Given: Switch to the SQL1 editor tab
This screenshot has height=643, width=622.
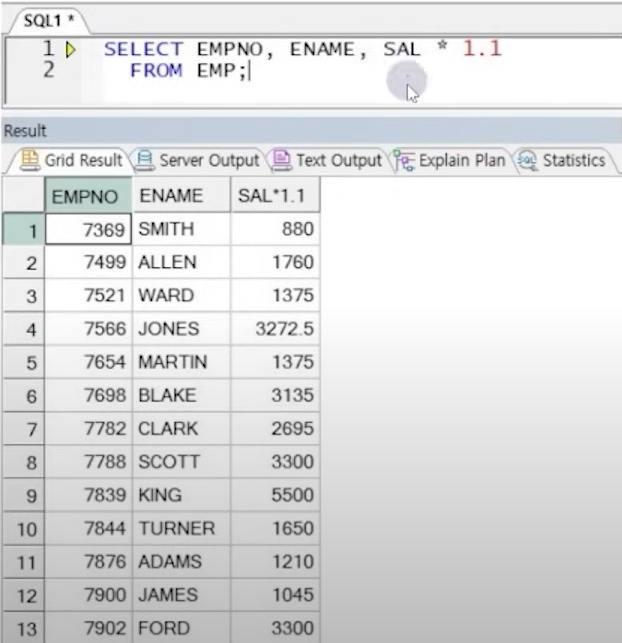Looking at the screenshot, I should coord(48,21).
